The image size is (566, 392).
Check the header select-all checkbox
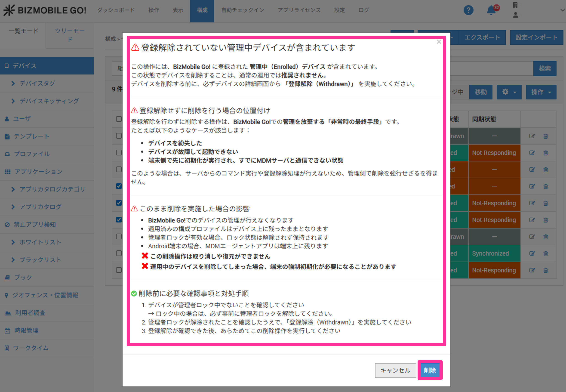coord(119,119)
